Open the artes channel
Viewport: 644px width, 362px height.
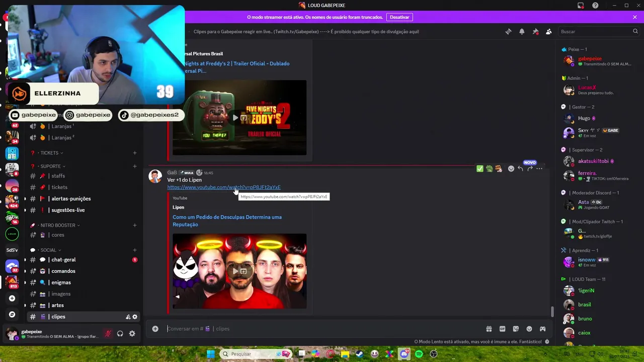click(83, 305)
